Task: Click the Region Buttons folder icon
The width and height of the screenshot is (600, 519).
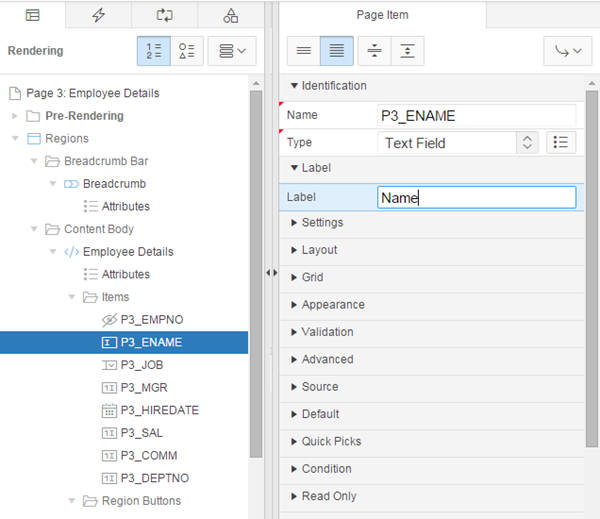Action: (x=90, y=501)
